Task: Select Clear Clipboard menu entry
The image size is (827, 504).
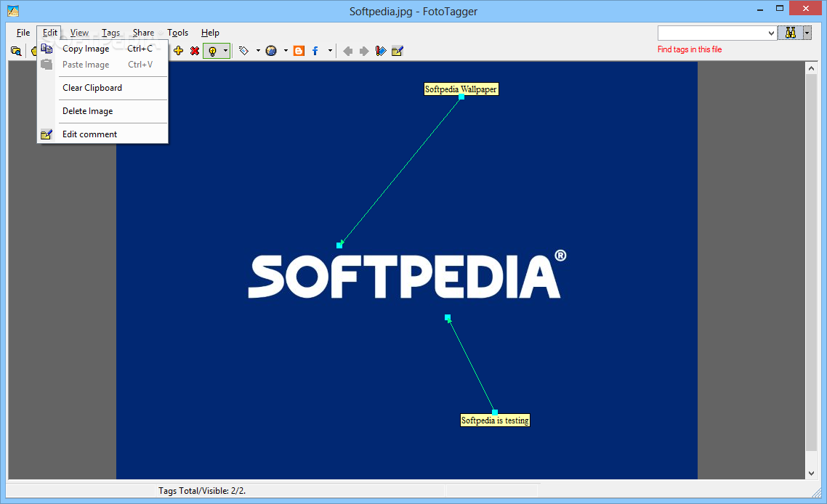Action: point(103,88)
